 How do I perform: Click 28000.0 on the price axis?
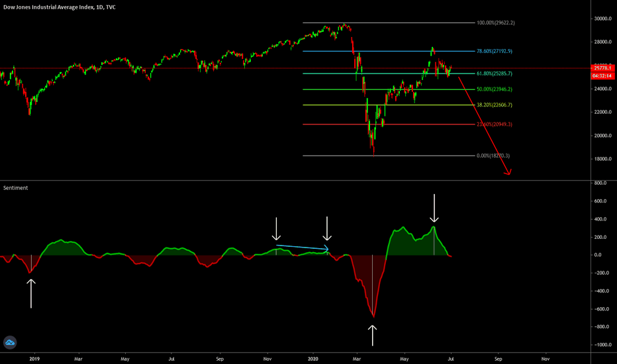coord(603,42)
